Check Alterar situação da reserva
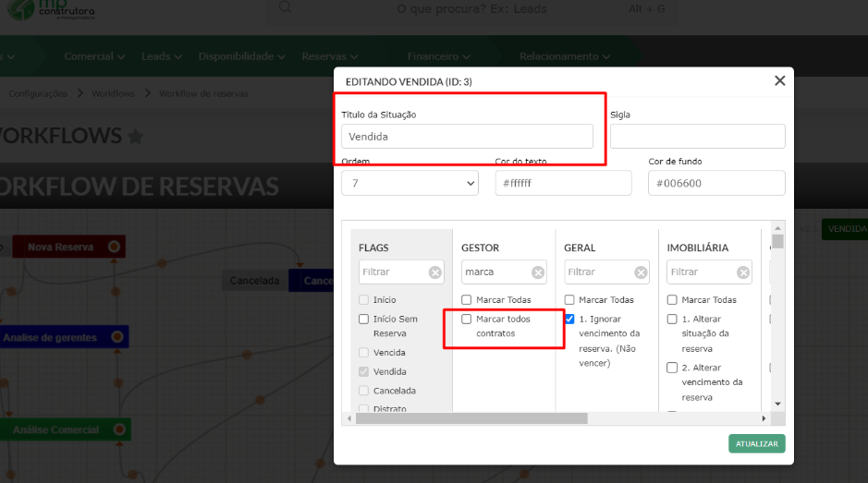Viewport: 868px width, 483px height. 672,320
